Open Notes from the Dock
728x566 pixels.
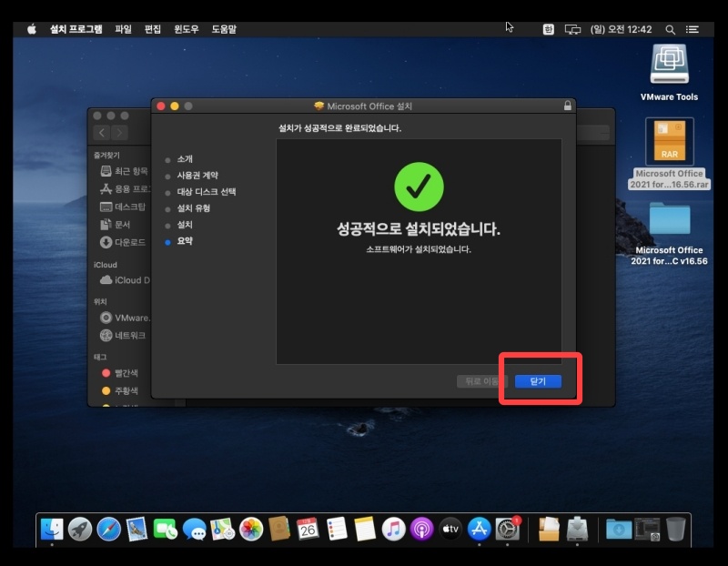[x=365, y=529]
